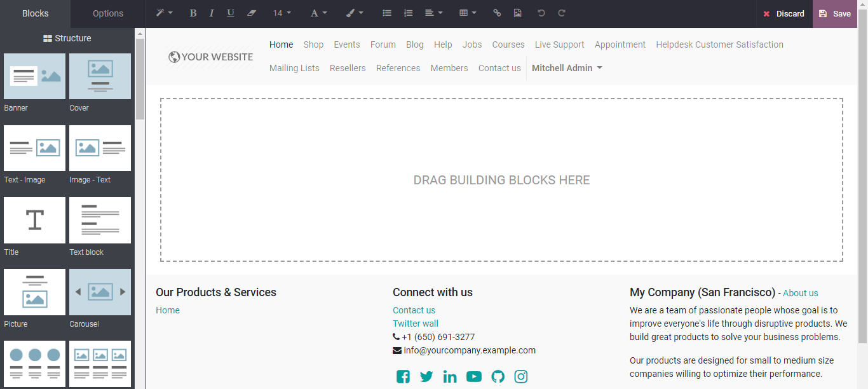Select the Text - Image block
This screenshot has height=389, width=868.
pyautogui.click(x=34, y=148)
